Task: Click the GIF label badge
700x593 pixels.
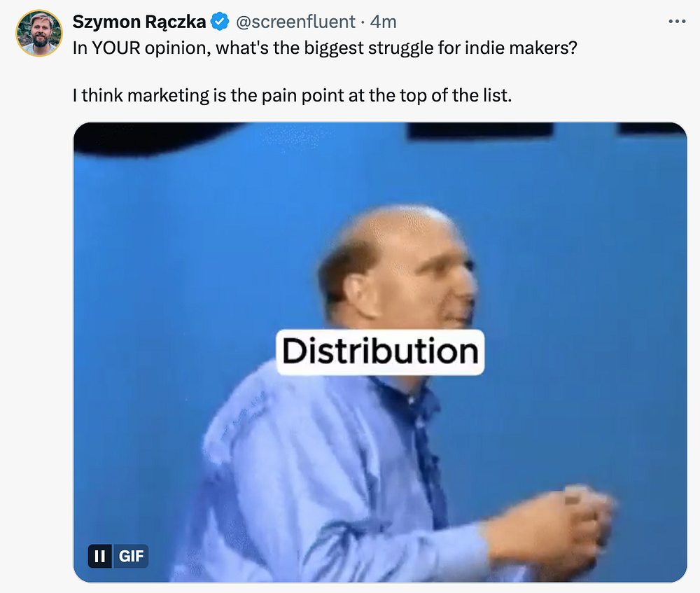Action: point(131,556)
